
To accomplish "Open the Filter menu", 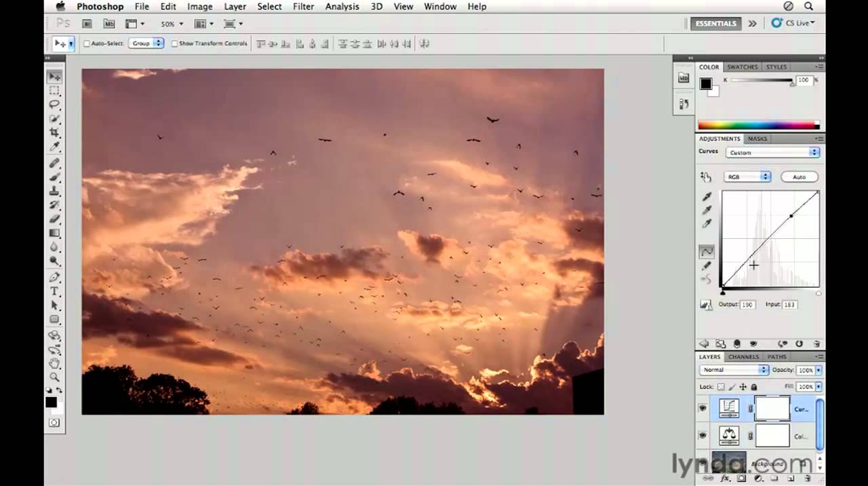I will click(x=303, y=7).
